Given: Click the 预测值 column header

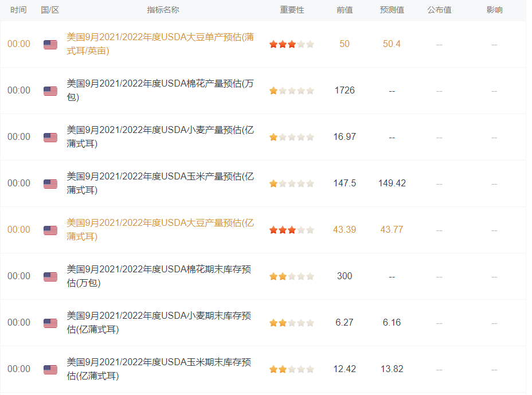Looking at the screenshot, I should click(x=392, y=10).
